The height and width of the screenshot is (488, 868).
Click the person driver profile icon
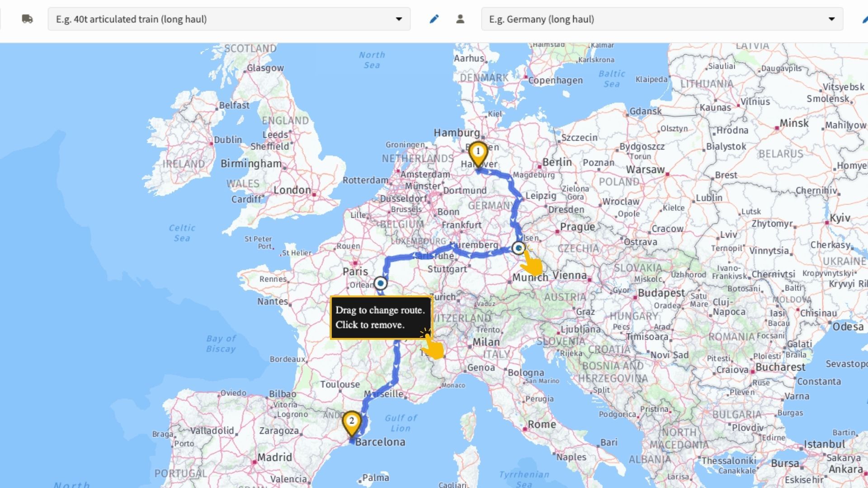[x=460, y=19]
